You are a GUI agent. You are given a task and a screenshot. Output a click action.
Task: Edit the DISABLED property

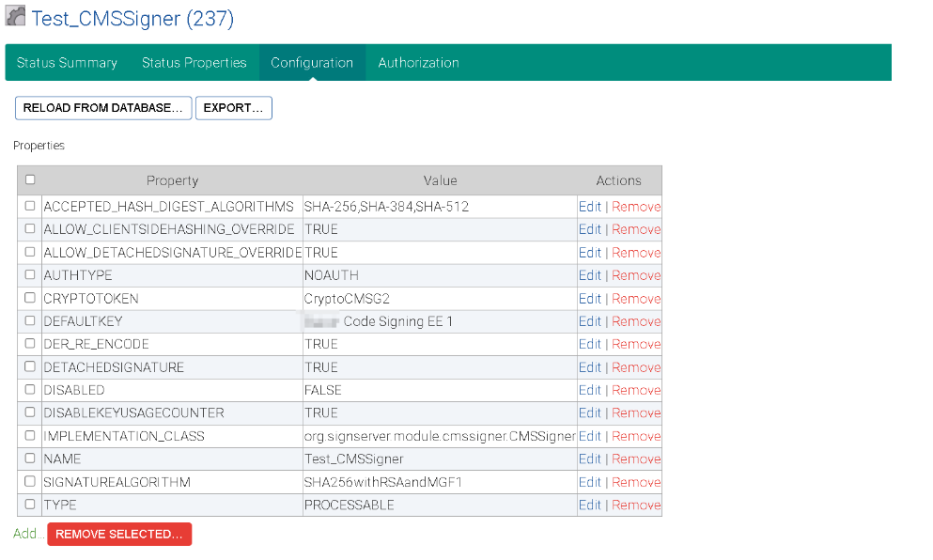coord(590,390)
